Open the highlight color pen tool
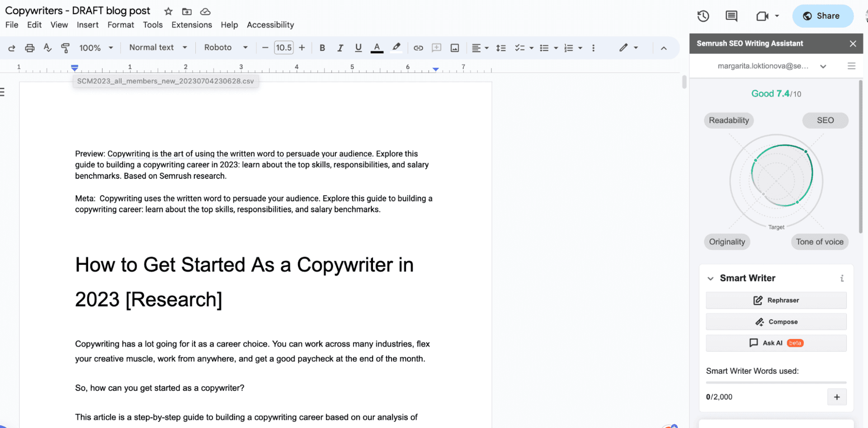Image resolution: width=868 pixels, height=428 pixels. coord(396,48)
